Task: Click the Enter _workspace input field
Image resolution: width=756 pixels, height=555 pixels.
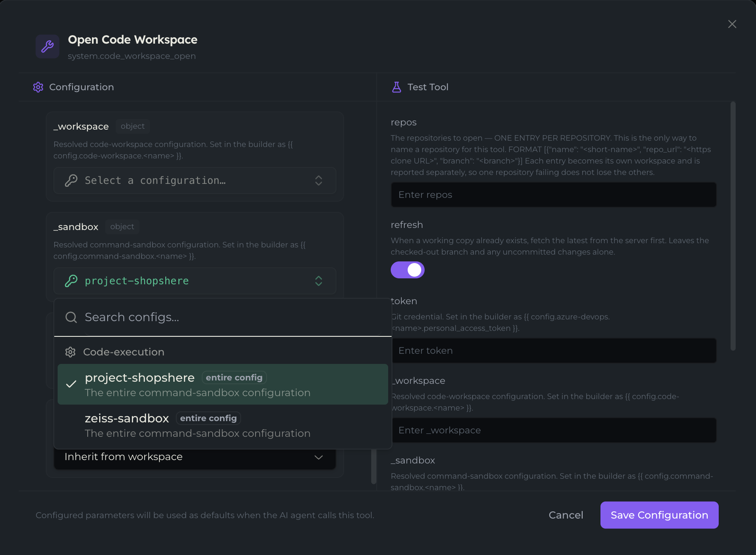Action: pos(553,430)
